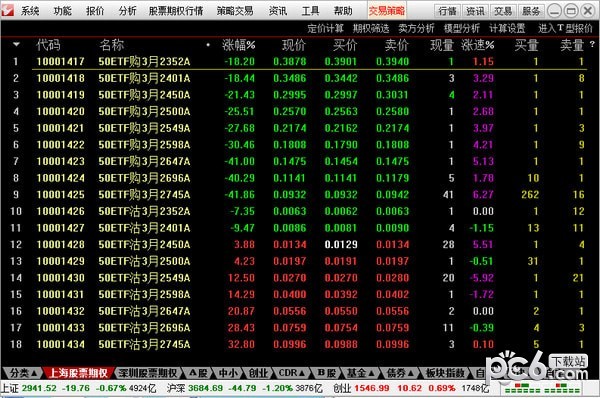600x398 pixels.
Task: Sort by 涨幅% column header
Action: (x=238, y=45)
